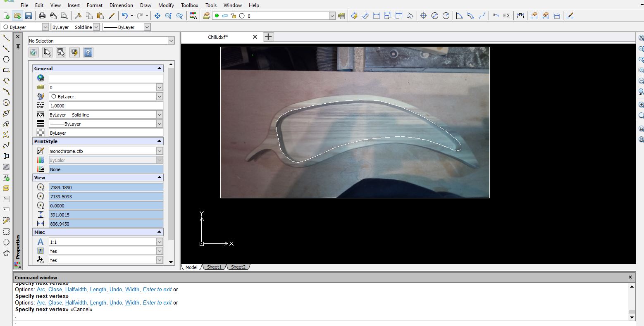
Task: Save drawing with floppy disk icon
Action: [x=29, y=16]
